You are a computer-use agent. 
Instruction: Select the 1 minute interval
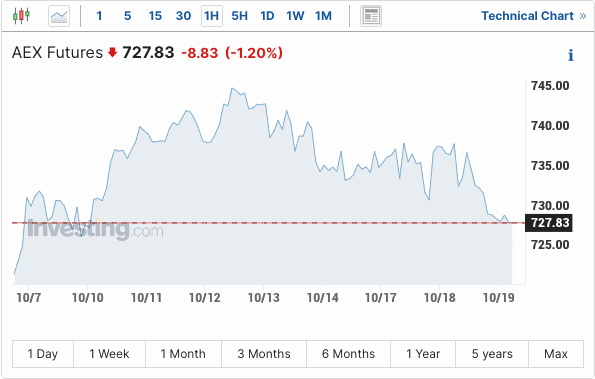pyautogui.click(x=99, y=16)
